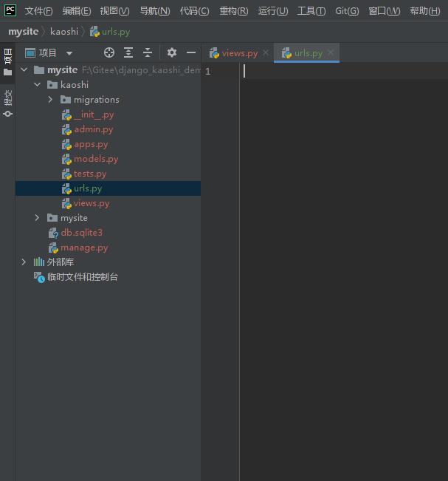This screenshot has height=481, width=448.
Task: Select tests.py in project tree
Action: point(108,174)
